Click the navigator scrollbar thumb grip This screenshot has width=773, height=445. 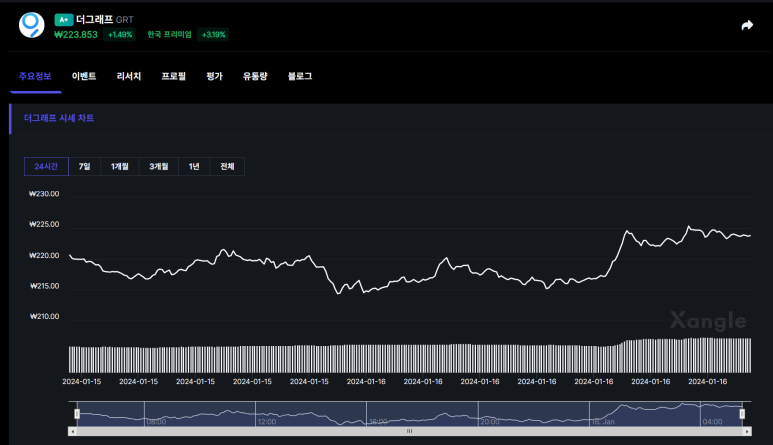(409, 431)
